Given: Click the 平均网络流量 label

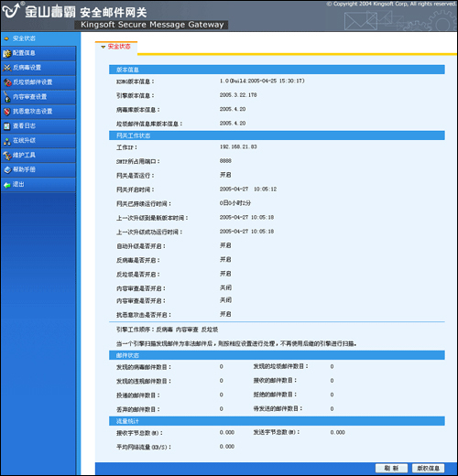Looking at the screenshot, I should click(x=144, y=447).
